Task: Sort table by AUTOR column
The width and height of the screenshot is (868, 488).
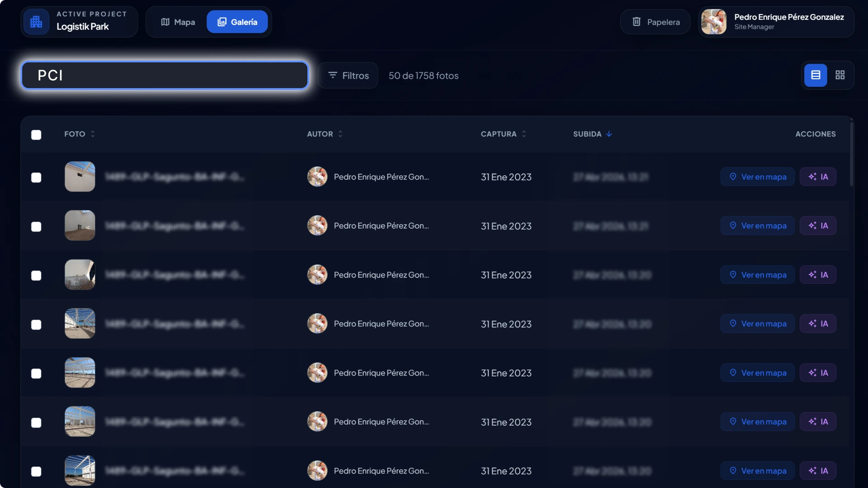Action: (x=325, y=134)
